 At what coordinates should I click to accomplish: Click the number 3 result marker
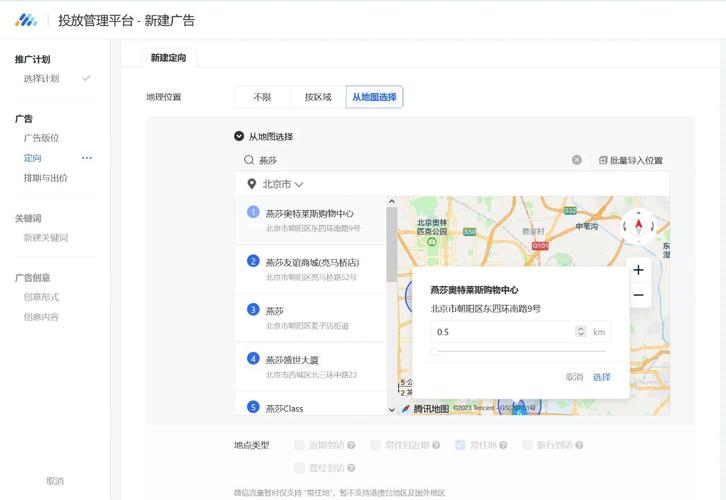coord(253,309)
